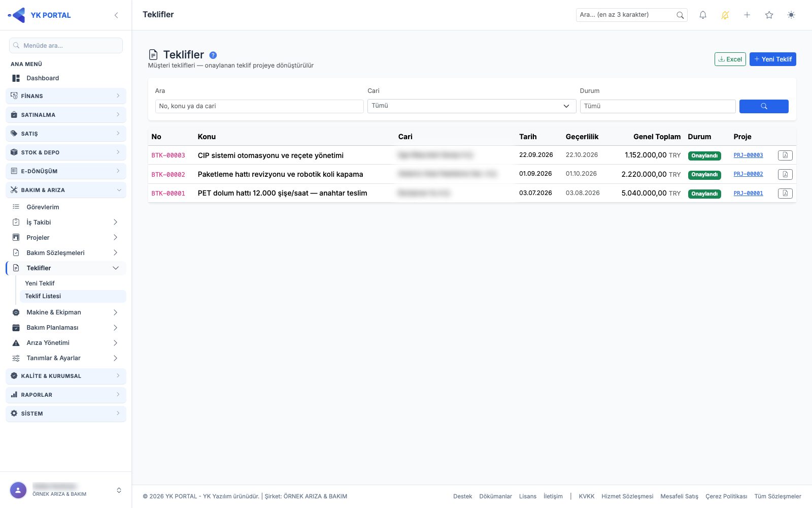812x508 pixels.
Task: Open PDF icon for BTK-00002 row
Action: tap(785, 174)
